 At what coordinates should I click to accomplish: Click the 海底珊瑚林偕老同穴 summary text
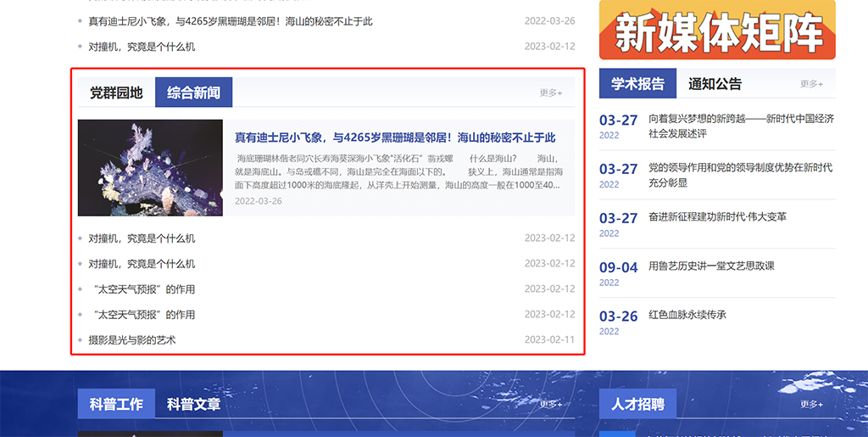(x=398, y=171)
